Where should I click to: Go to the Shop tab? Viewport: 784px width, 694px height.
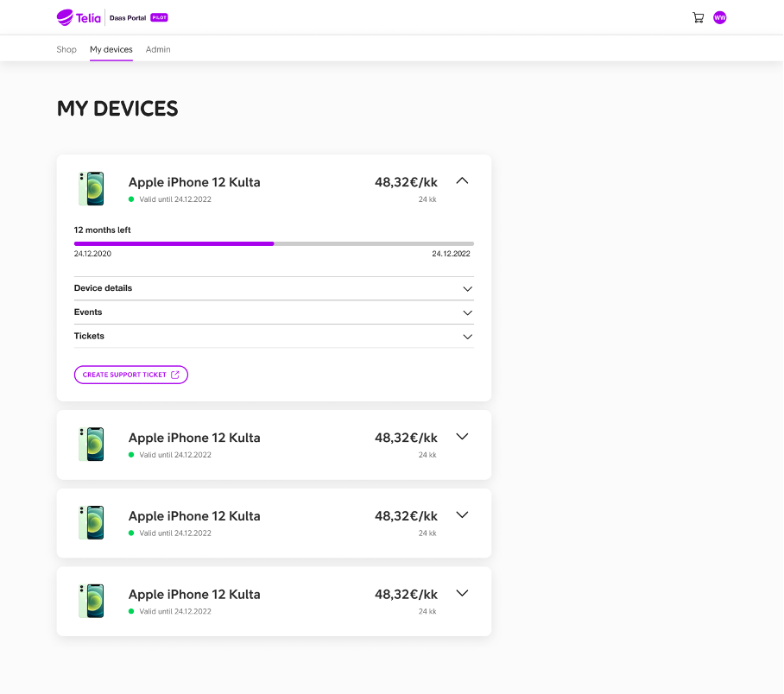coord(66,49)
